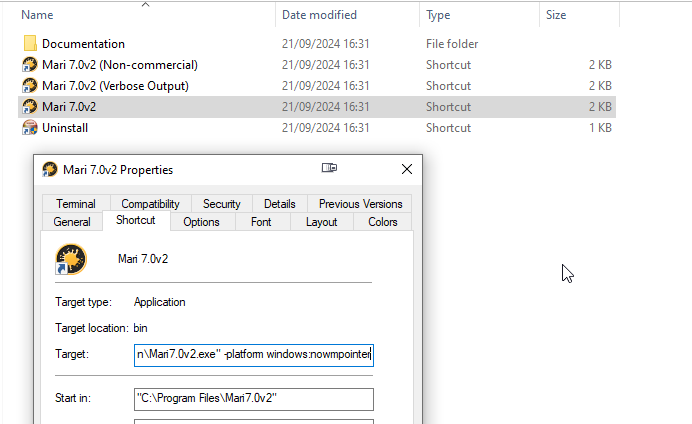Open the Previous Versions tab
Viewport: 692px width, 424px height.
360,204
